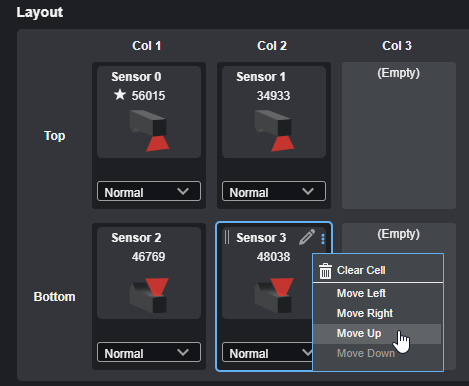Select the Sensor 1 top-mounted sensor image
Image resolution: width=469 pixels, height=386 pixels.
pos(274,131)
